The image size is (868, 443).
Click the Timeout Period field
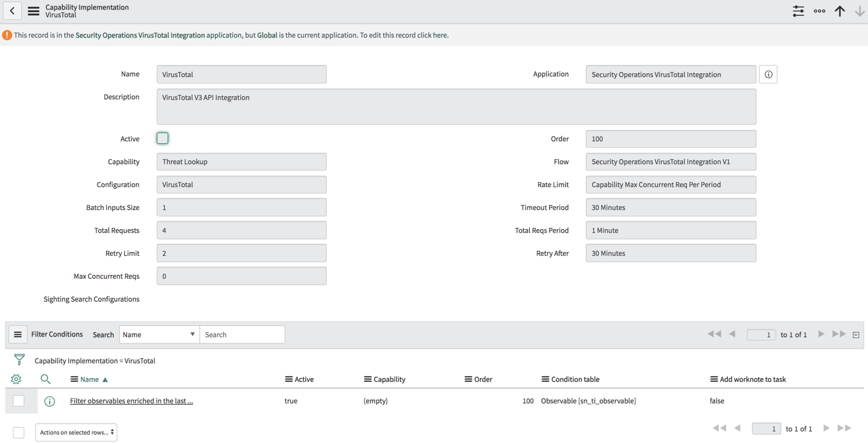coord(671,207)
